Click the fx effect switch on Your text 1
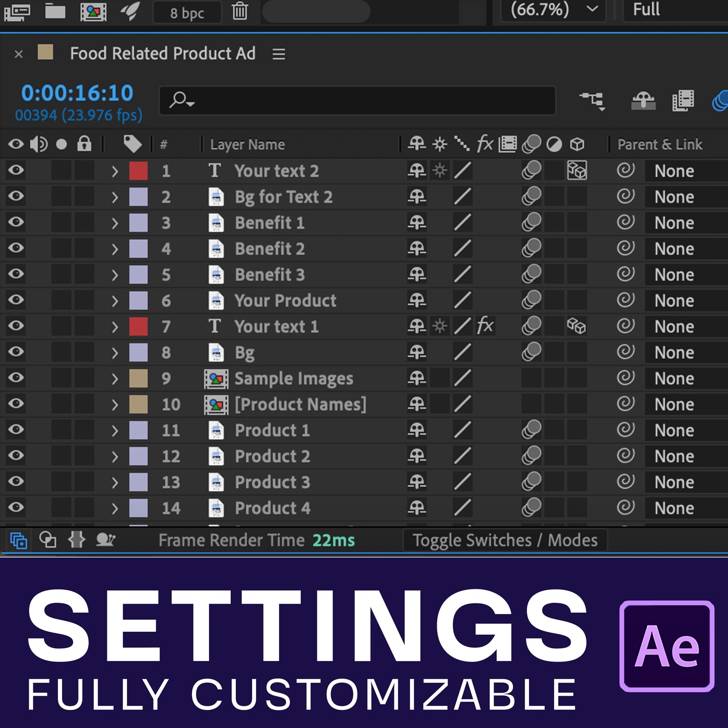The height and width of the screenshot is (728, 728). pyautogui.click(x=485, y=326)
